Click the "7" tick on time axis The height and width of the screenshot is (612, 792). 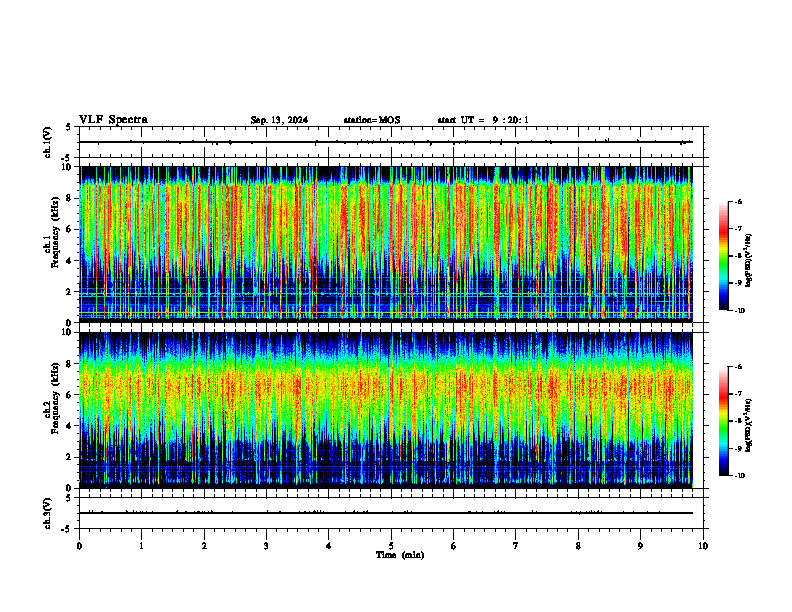(x=516, y=546)
